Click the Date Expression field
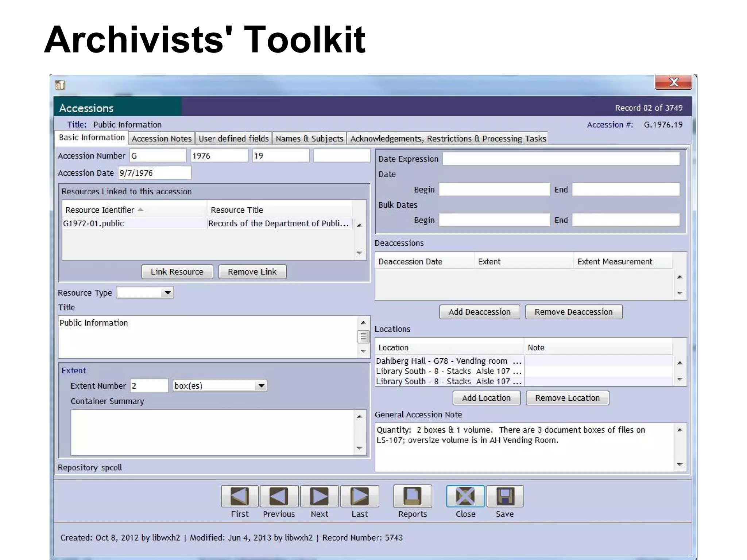The height and width of the screenshot is (560, 747). [x=561, y=159]
